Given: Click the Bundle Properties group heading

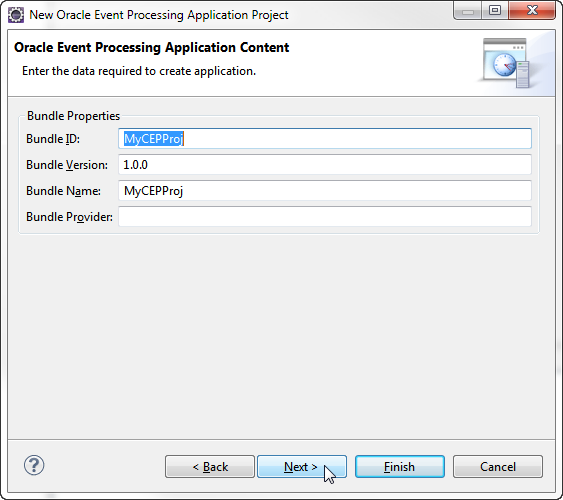Looking at the screenshot, I should point(73,116).
